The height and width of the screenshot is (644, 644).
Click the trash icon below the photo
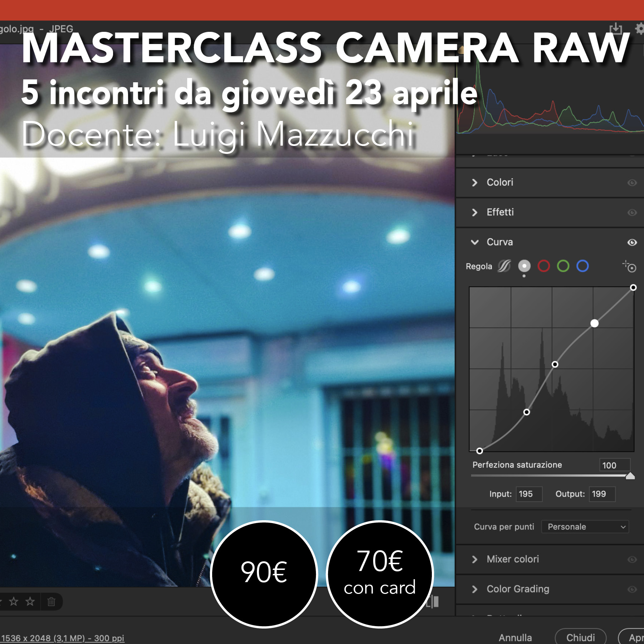(51, 602)
